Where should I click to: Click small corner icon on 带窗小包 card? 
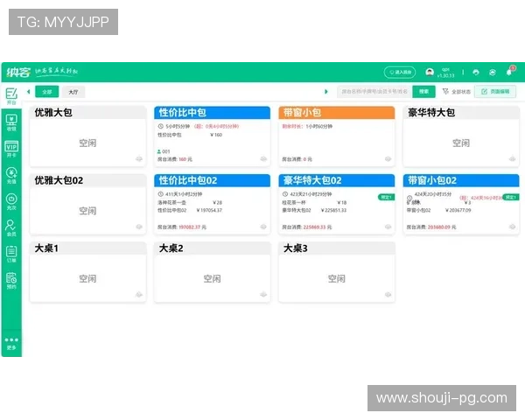(388, 158)
